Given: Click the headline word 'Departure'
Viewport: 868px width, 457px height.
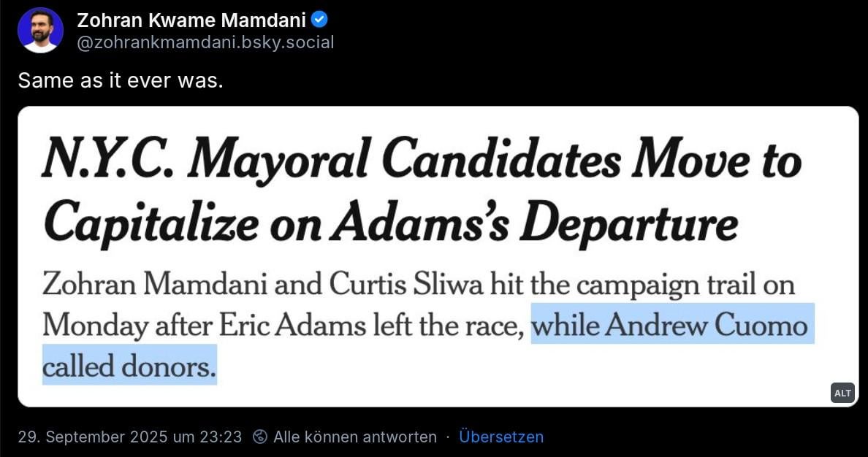Looking at the screenshot, I should [x=628, y=225].
